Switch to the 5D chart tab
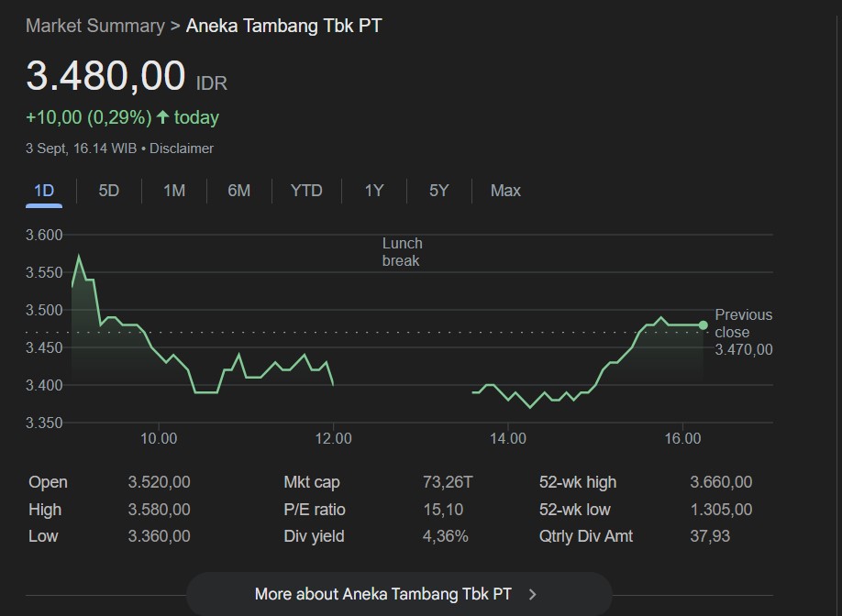Viewport: 842px width, 616px height. pos(108,191)
